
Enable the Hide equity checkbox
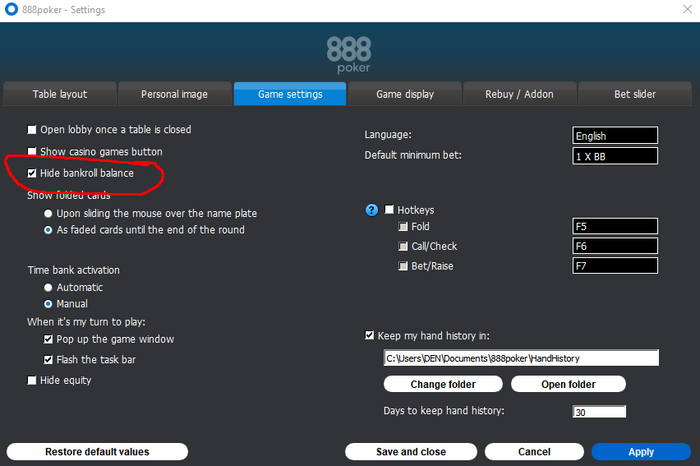(32, 380)
